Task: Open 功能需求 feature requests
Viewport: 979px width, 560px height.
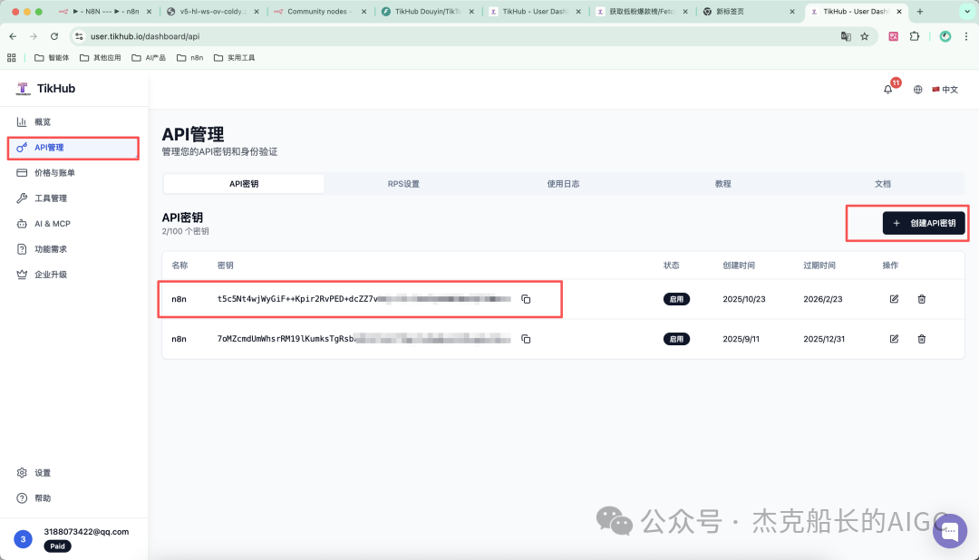Action: tap(50, 249)
